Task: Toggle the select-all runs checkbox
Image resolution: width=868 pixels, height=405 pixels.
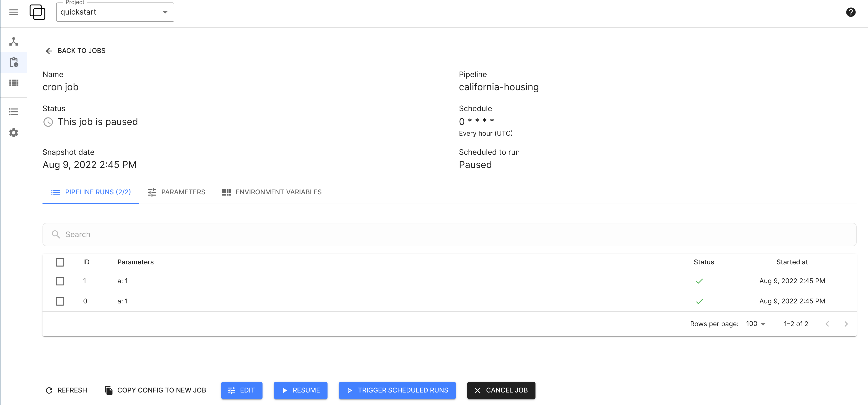Action: [60, 262]
